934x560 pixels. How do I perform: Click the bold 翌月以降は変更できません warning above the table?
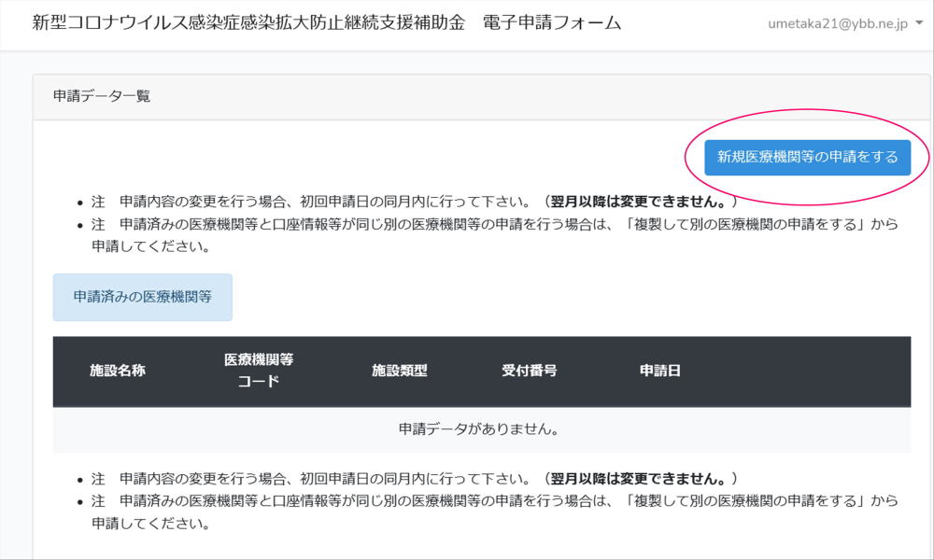[x=640, y=202]
